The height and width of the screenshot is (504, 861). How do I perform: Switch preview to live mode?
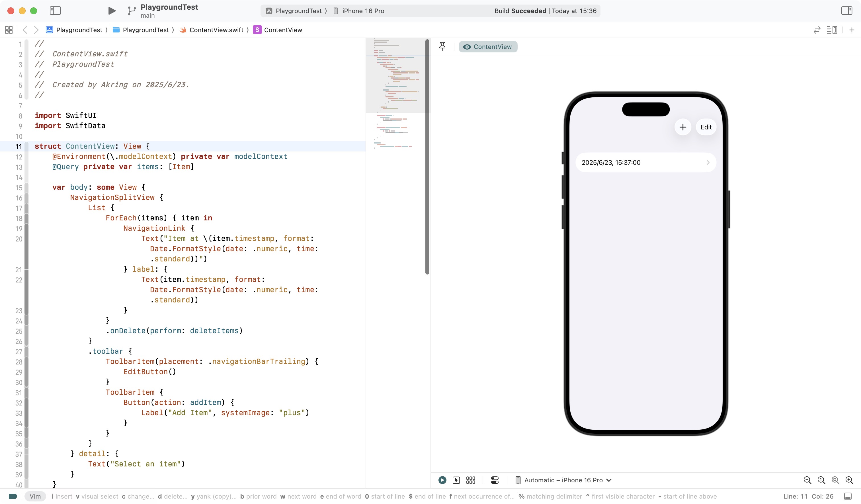tap(442, 480)
